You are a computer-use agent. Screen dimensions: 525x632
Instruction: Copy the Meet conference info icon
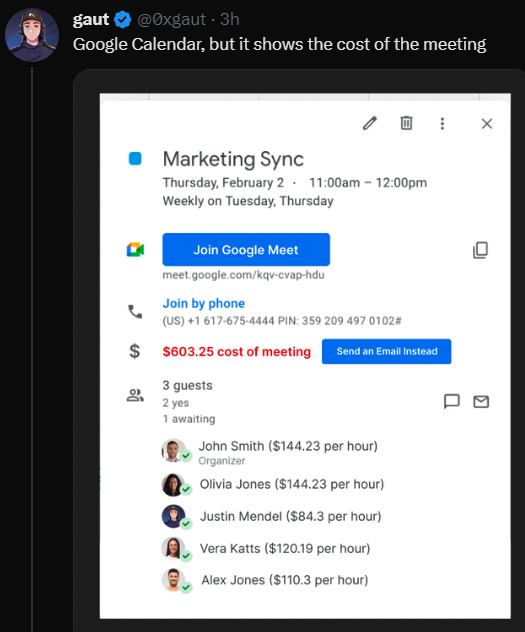480,250
